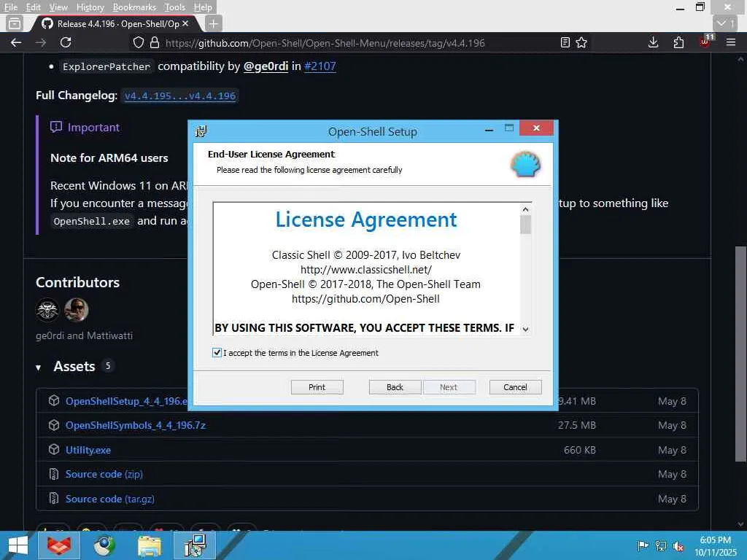
Task: Open the Help menu
Action: click(x=203, y=7)
